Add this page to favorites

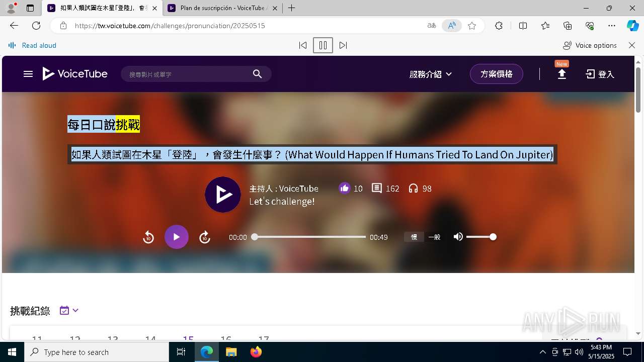[x=472, y=26]
